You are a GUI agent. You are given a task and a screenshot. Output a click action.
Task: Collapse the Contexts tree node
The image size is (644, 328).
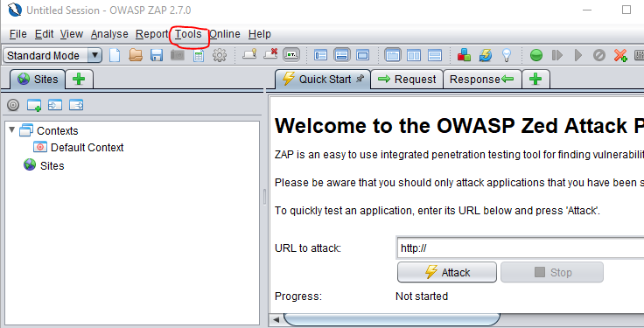click(12, 130)
